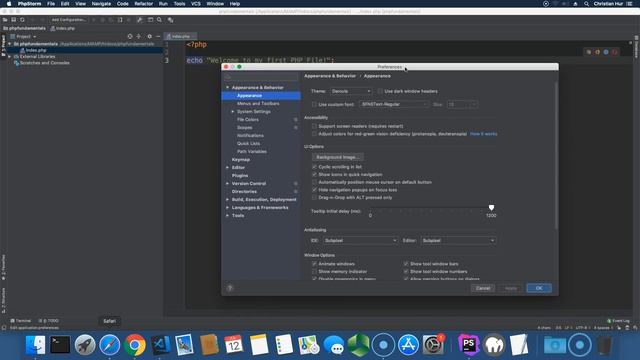Expand the Editor node in Preferences
The width and height of the screenshot is (640, 360).
227,167
